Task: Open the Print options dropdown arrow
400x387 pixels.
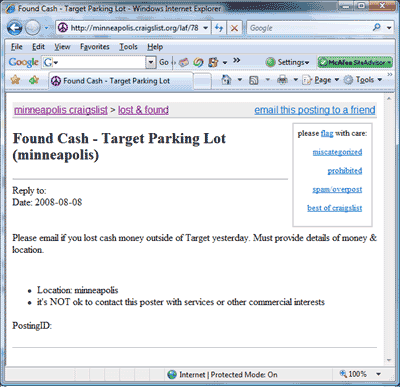Action: pyautogui.click(x=295, y=80)
